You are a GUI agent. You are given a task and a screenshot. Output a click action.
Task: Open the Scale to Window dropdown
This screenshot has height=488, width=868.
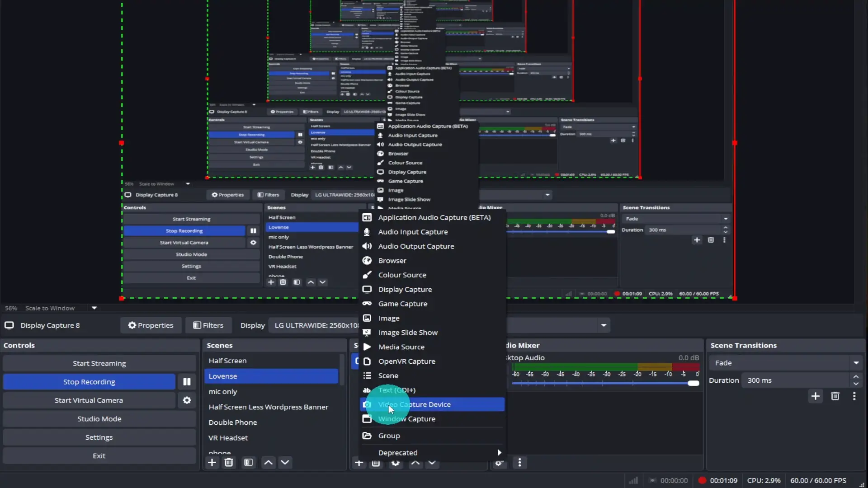coord(94,308)
